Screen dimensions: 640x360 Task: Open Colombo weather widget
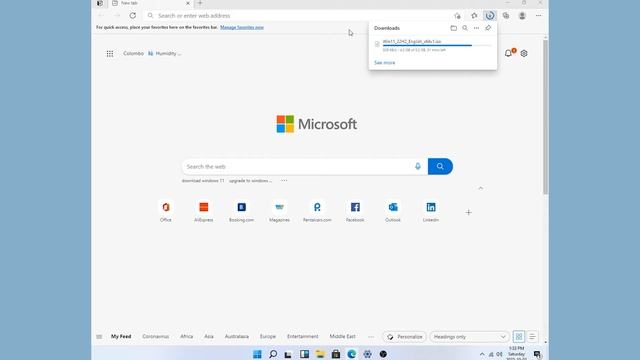(152, 53)
